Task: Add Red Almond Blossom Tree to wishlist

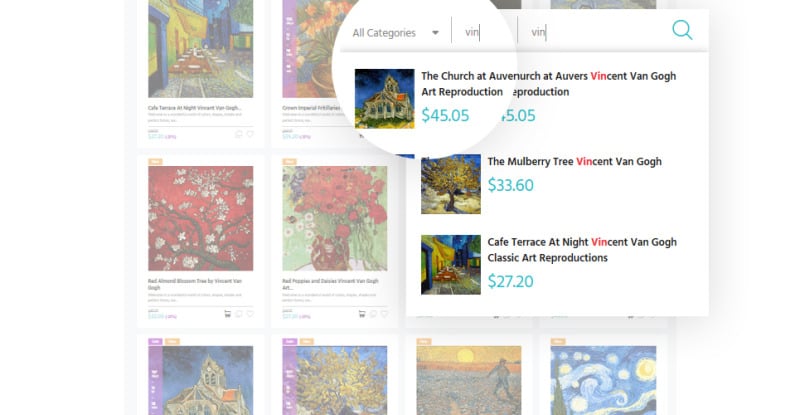Action: click(250, 314)
